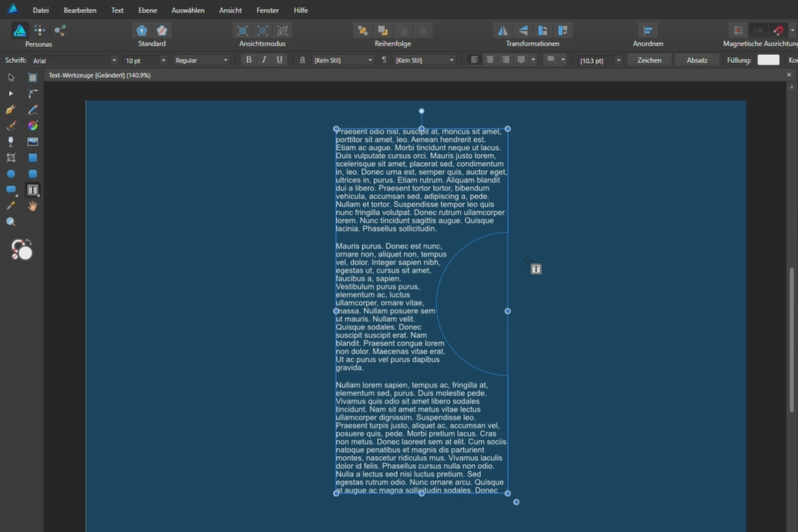
Task: Align text left
Action: [x=475, y=60]
